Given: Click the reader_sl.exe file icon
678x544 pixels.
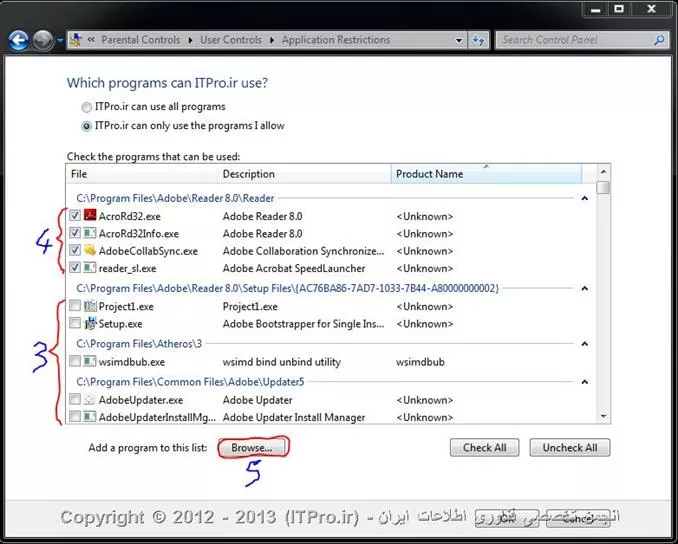Looking at the screenshot, I should pos(90,267).
